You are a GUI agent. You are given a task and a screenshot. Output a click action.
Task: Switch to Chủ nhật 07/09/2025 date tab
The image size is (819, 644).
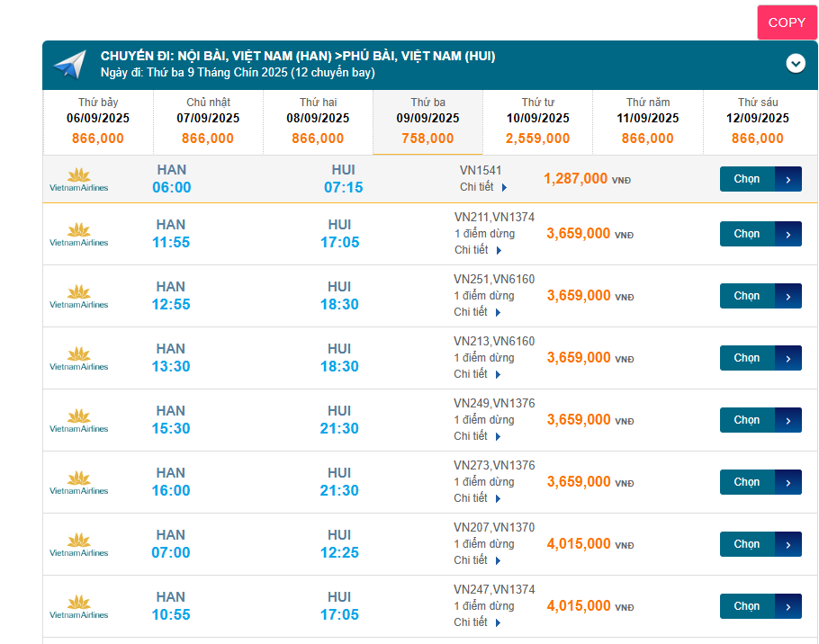208,122
